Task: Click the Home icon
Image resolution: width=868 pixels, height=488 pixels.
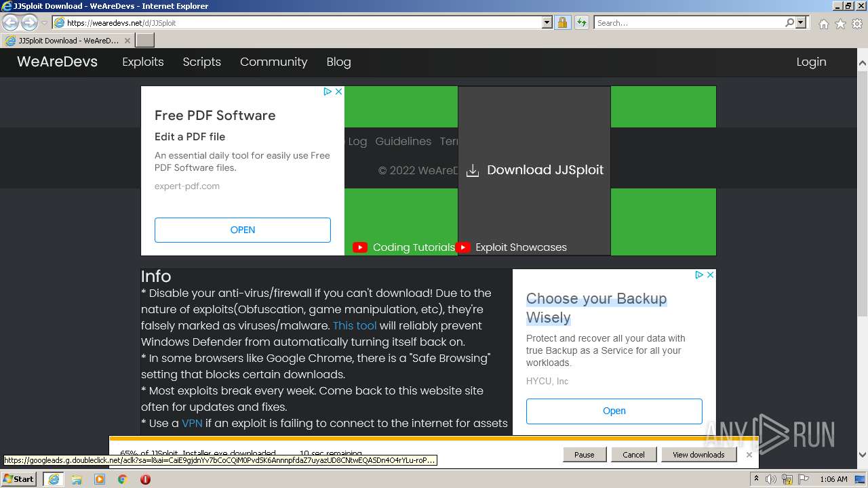Action: click(823, 24)
